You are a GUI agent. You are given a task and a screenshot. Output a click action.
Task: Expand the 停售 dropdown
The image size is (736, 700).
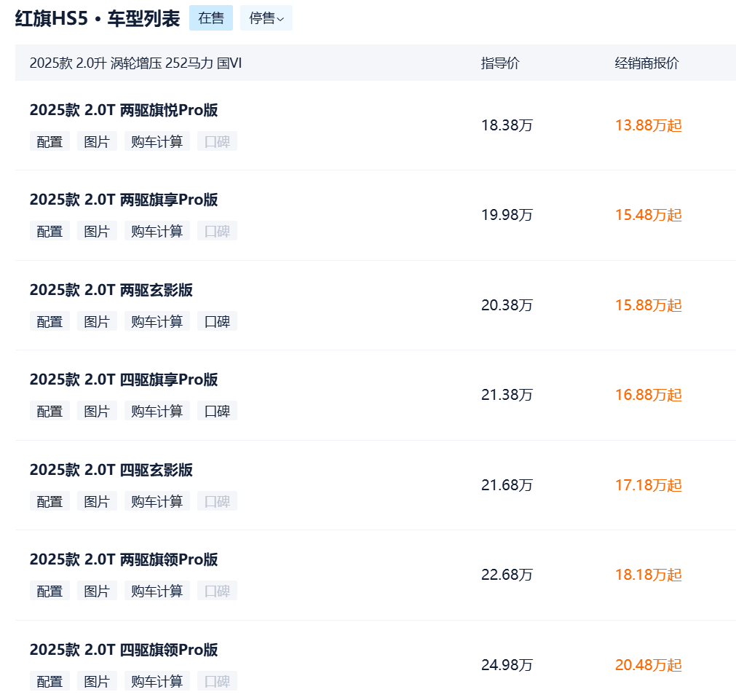pyautogui.click(x=266, y=18)
